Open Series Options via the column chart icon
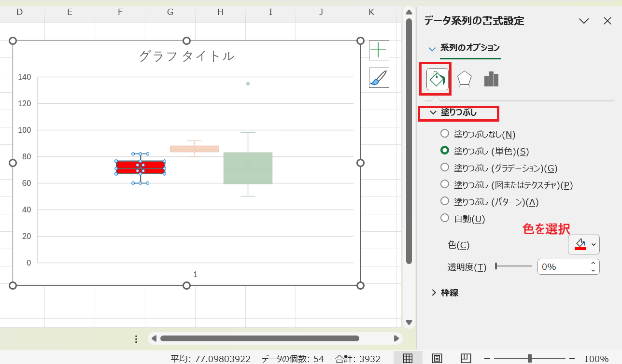This screenshot has width=622, height=364. 491,79
